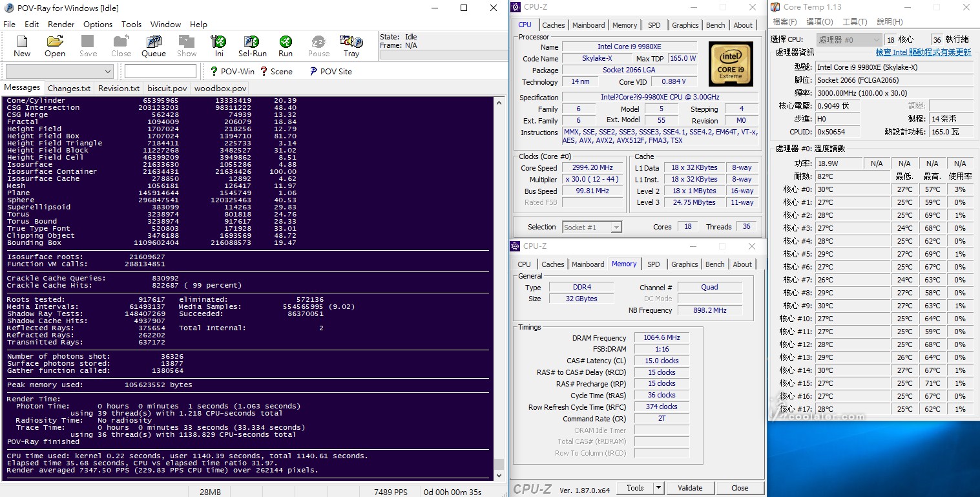Open the Help menu in POV-Ray
This screenshot has width=980, height=497.
[x=198, y=24]
